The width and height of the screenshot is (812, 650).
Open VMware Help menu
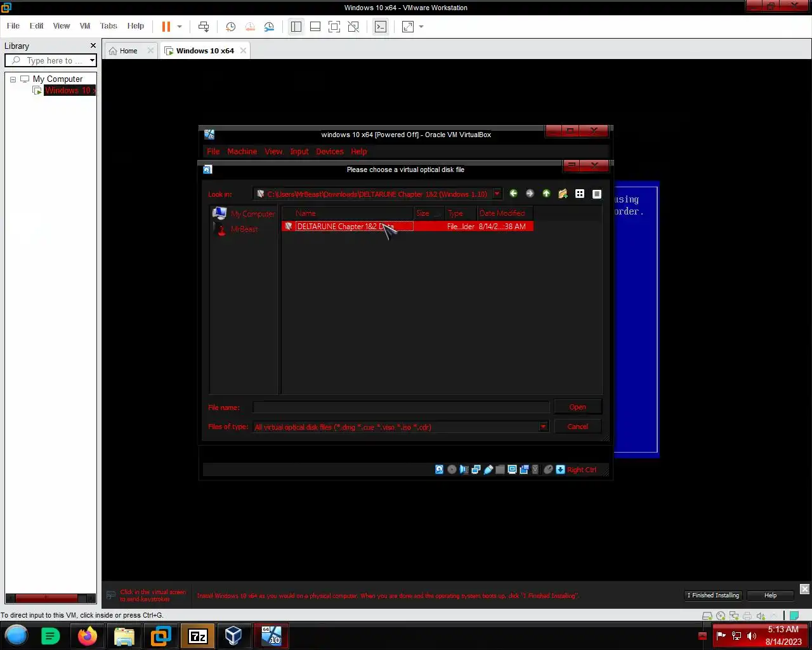coord(136,26)
